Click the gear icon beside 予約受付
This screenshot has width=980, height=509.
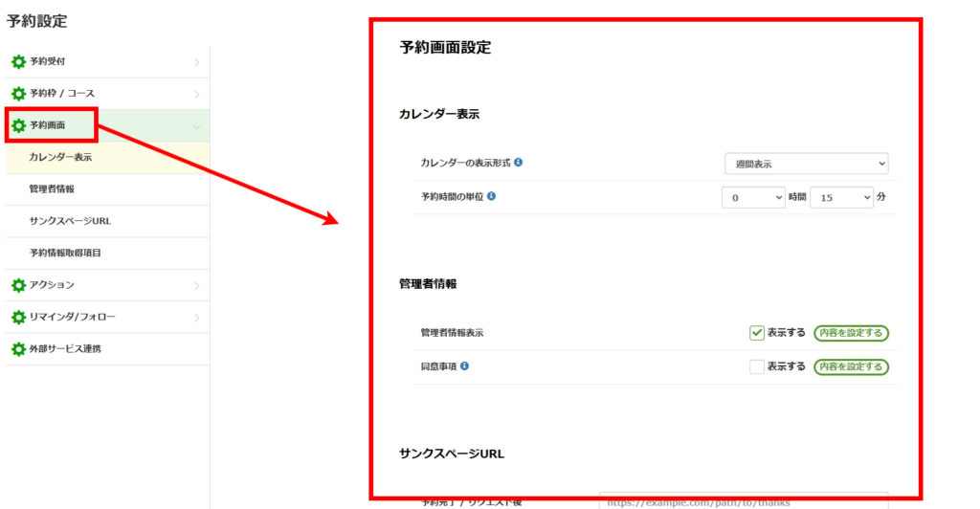(18, 62)
